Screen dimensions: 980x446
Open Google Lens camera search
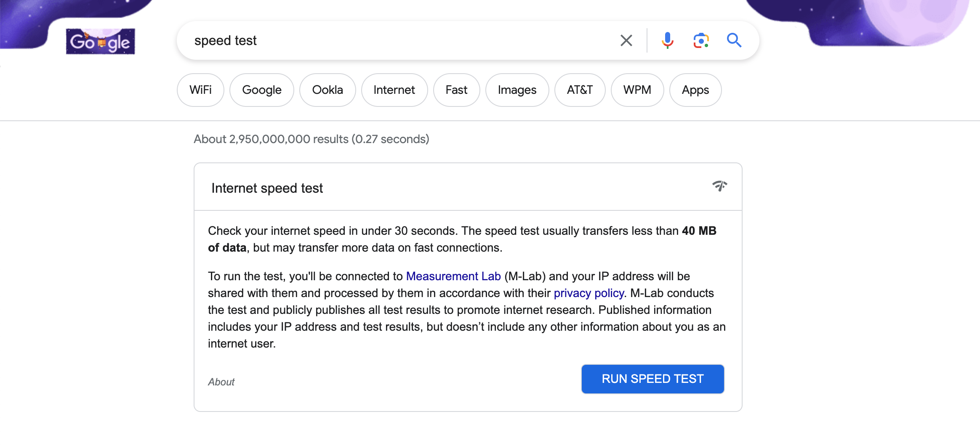(700, 40)
